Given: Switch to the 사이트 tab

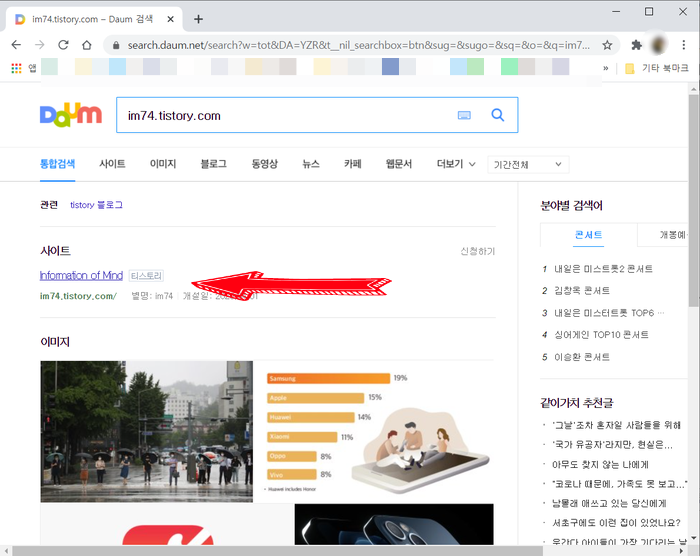Looking at the screenshot, I should pyautogui.click(x=112, y=164).
